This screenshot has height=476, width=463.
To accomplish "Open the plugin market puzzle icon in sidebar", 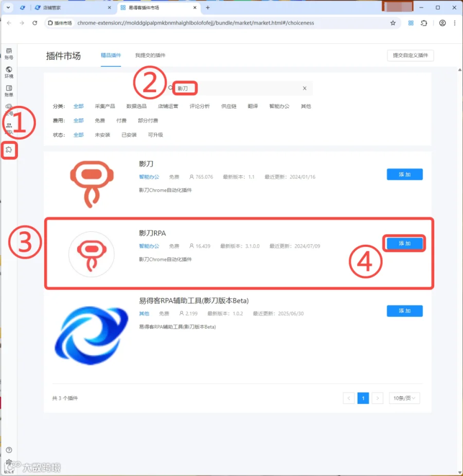I will tap(9, 150).
